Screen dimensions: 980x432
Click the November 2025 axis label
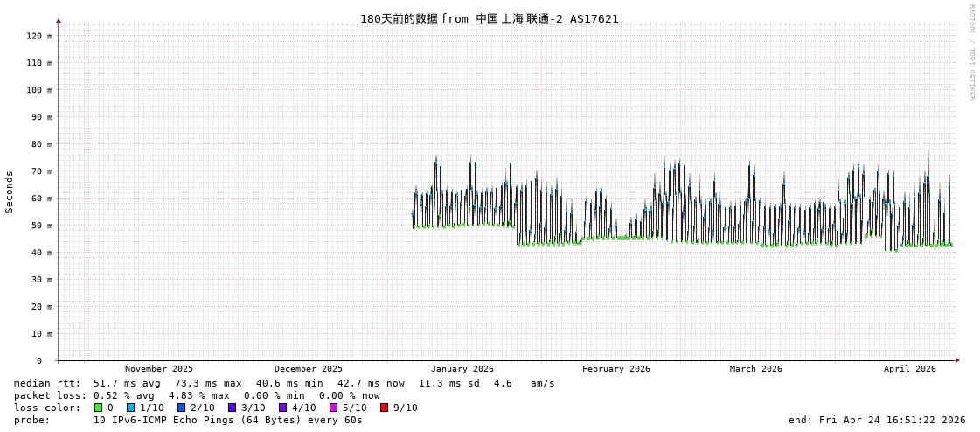click(159, 369)
